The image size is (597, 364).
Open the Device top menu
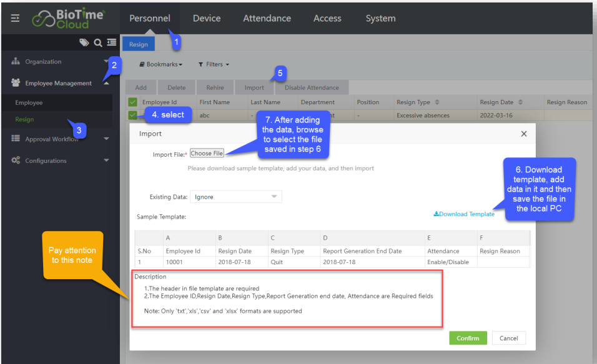click(x=207, y=18)
